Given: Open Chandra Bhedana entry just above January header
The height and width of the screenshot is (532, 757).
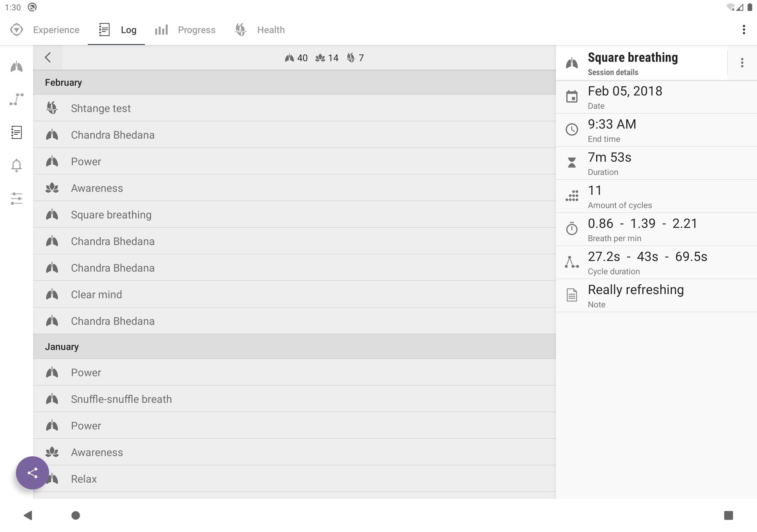Looking at the screenshot, I should pos(294,321).
